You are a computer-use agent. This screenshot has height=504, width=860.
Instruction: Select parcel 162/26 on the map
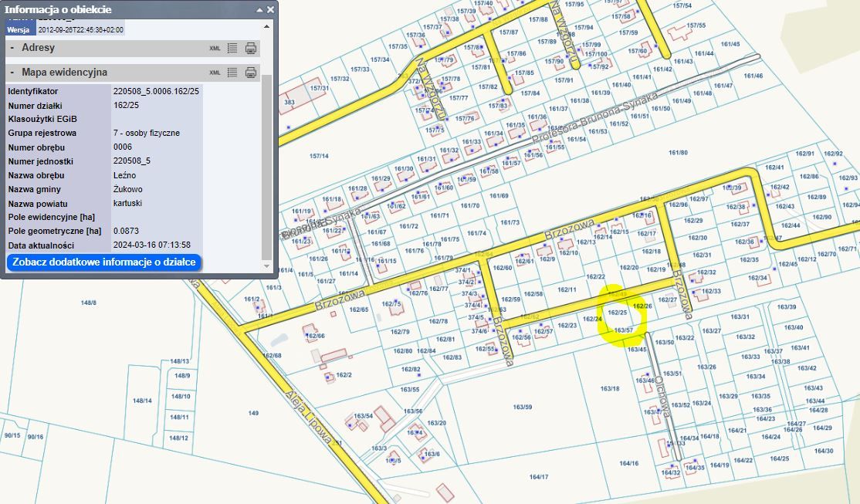pyautogui.click(x=642, y=306)
